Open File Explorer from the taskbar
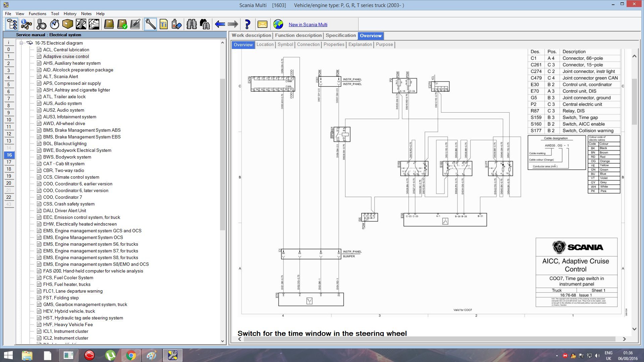 click(27, 355)
